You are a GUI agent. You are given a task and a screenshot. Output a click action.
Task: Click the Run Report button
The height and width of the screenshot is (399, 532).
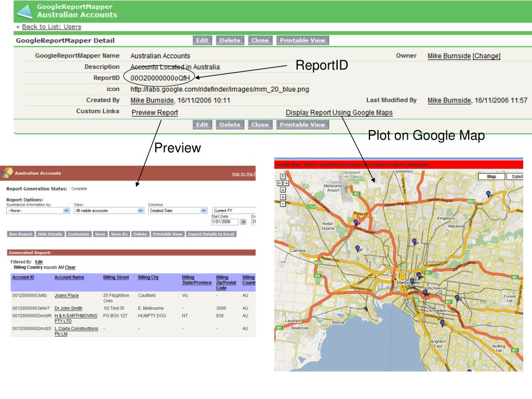pos(21,234)
